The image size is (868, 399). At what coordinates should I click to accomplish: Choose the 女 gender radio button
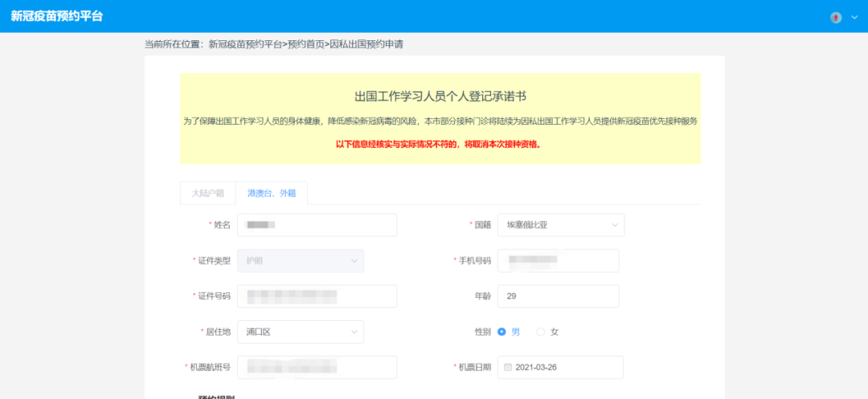coord(541,331)
